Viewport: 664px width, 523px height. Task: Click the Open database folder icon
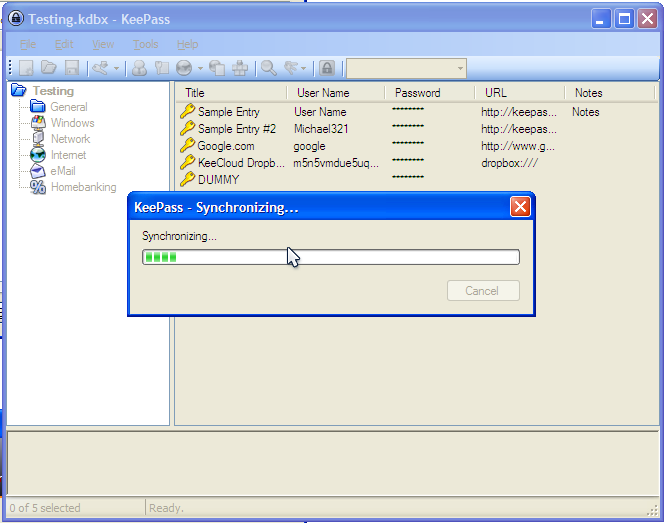[x=49, y=68]
